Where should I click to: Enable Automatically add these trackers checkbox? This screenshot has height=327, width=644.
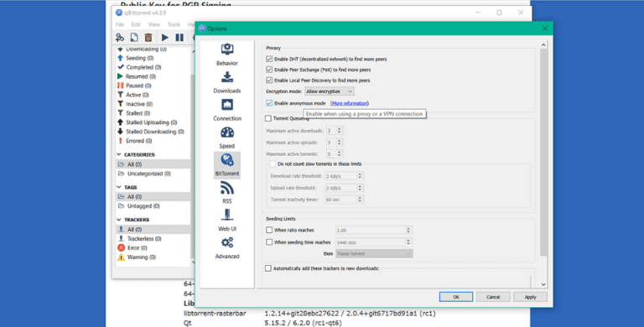(x=268, y=268)
